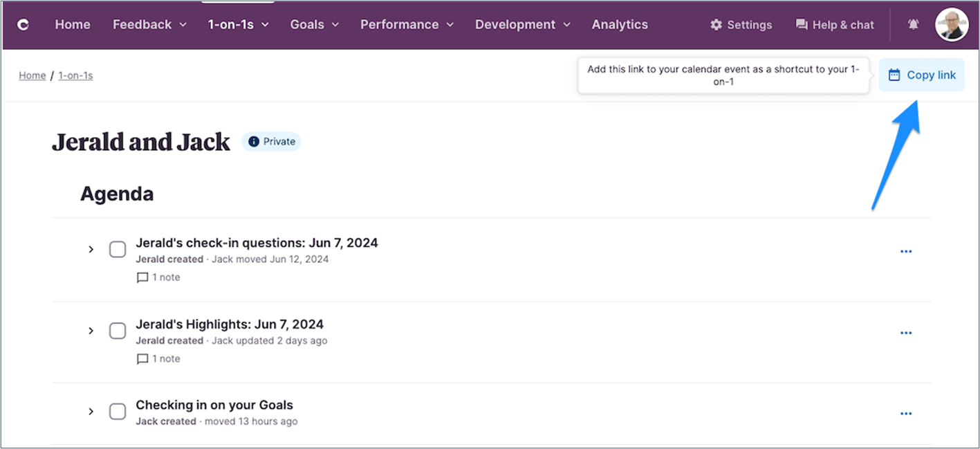Open more options for Checking in on your Goals
Viewport: 980px width, 449px height.
pyautogui.click(x=905, y=414)
